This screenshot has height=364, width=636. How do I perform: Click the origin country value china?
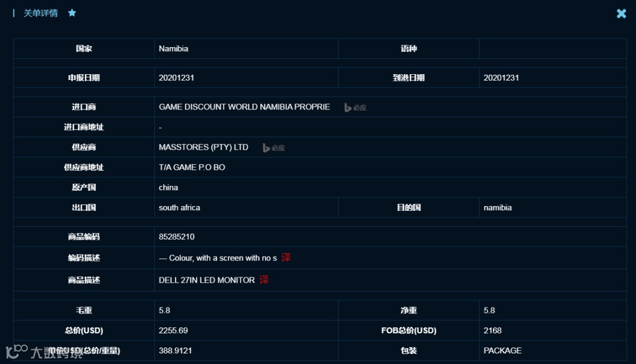(x=168, y=187)
